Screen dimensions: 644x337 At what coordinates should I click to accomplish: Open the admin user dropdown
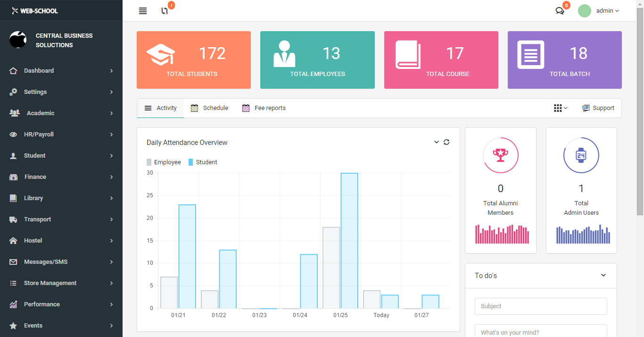click(x=607, y=11)
